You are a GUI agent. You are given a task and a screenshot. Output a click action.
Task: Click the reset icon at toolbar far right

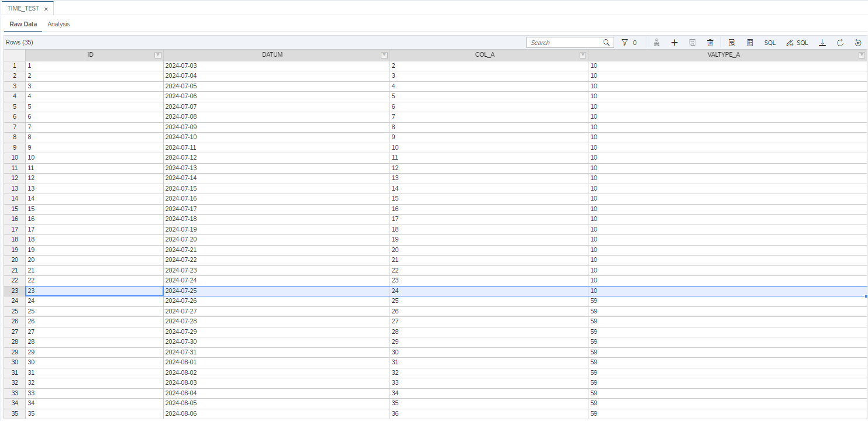click(857, 43)
